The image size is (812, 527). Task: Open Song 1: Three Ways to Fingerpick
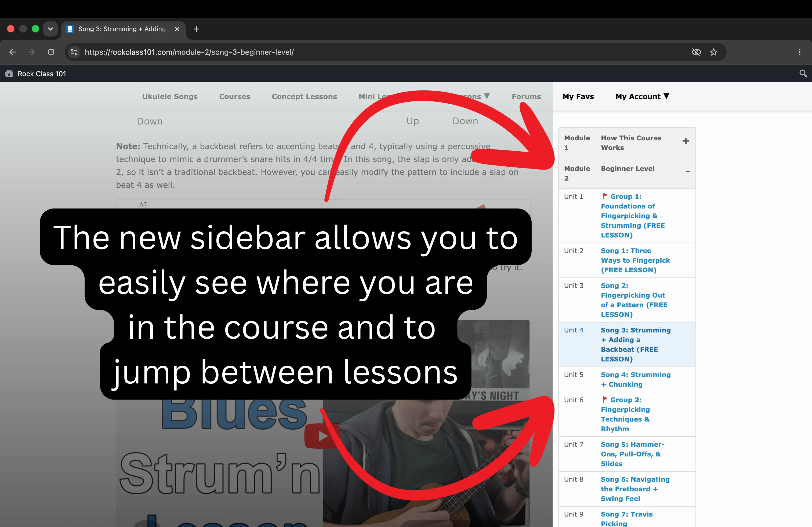pos(635,261)
